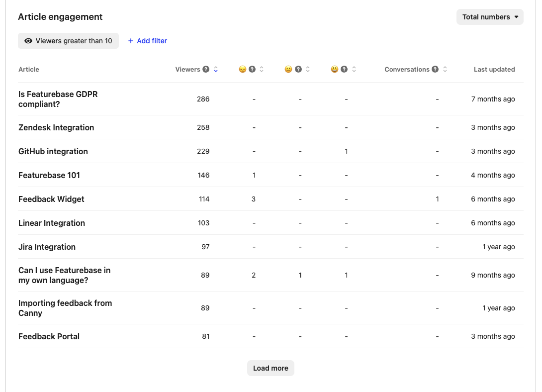Click the neutral face emoji column icon
Image resolution: width=542 pixels, height=392 pixels.
click(x=288, y=70)
